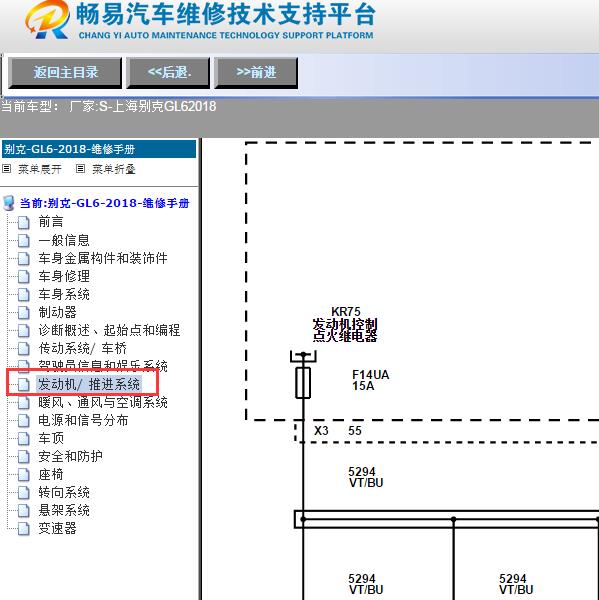The image size is (599, 600).
Task: Click the F14UA 15A fuse label
Action: click(x=370, y=380)
